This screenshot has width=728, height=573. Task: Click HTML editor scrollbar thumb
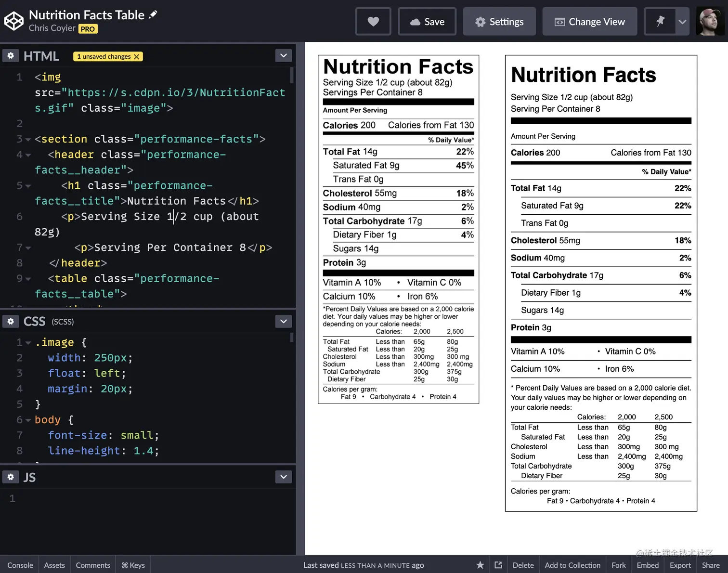point(291,75)
